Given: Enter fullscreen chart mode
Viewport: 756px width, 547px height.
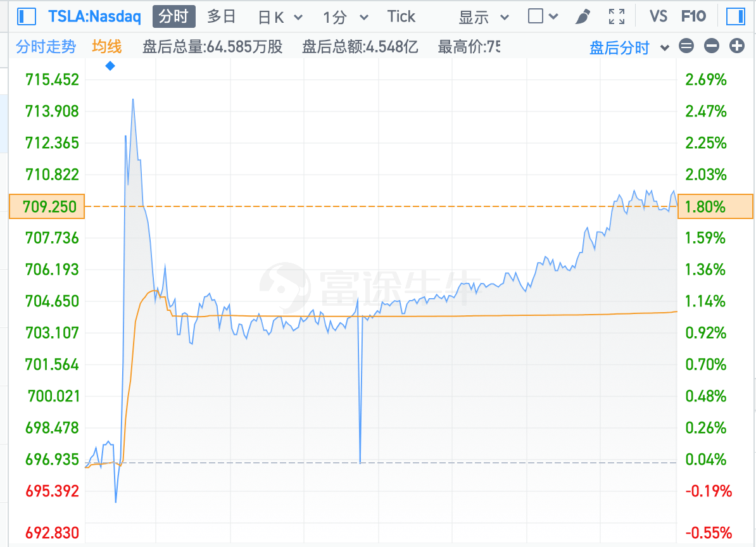Looking at the screenshot, I should coord(617,17).
